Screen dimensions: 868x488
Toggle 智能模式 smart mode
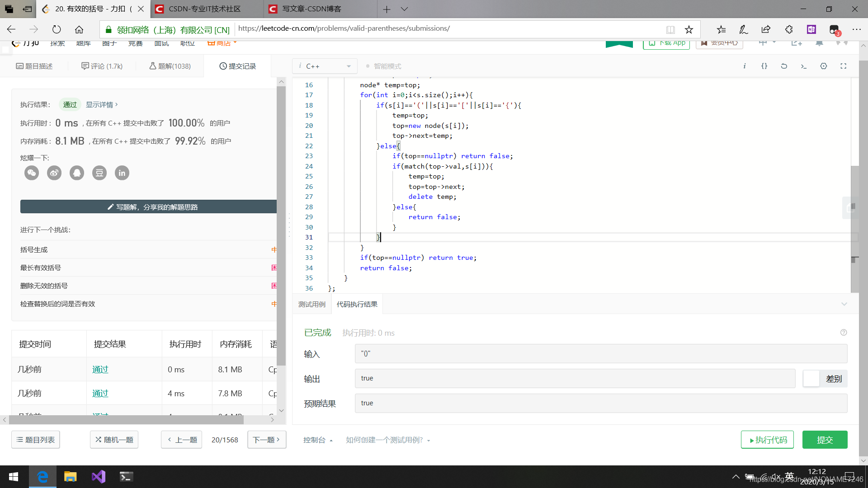383,66
